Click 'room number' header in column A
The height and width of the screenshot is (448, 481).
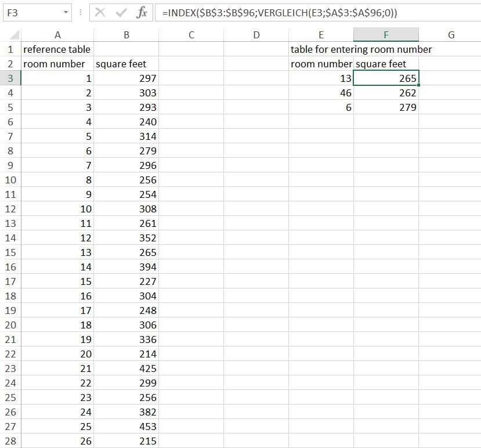(57, 64)
